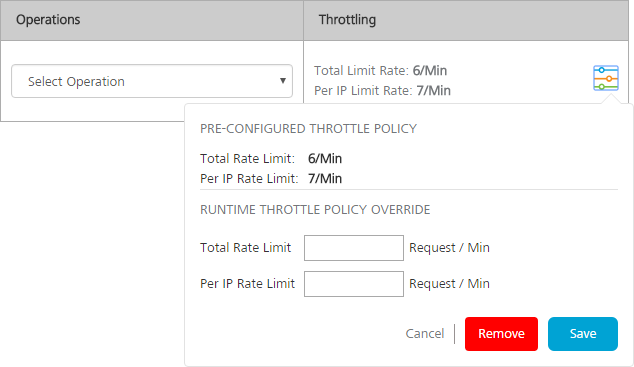Focus the Per IP Rate Limit override input
The height and width of the screenshot is (367, 634).
(x=354, y=284)
